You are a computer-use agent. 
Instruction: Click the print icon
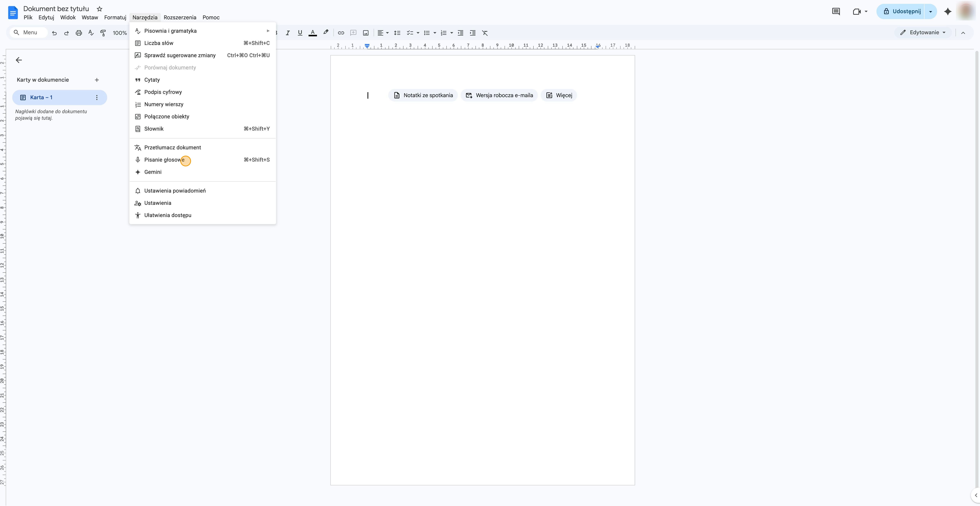[x=79, y=33]
